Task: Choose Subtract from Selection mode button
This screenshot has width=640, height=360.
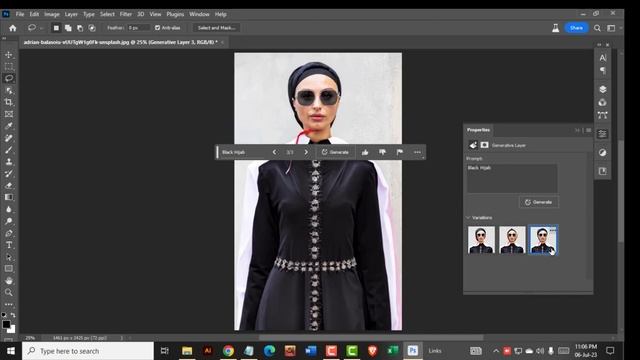Action: (80, 28)
